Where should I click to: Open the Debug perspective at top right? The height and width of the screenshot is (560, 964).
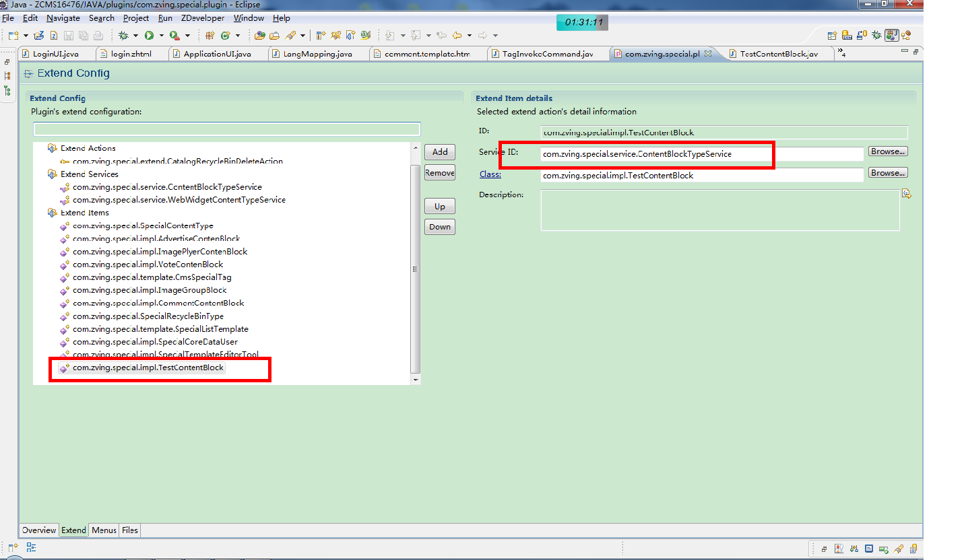coord(876,35)
